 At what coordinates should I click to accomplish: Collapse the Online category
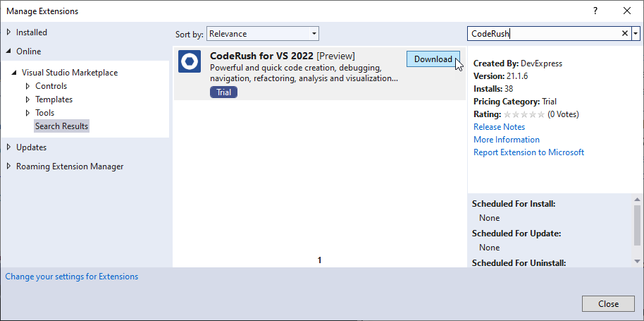point(9,52)
